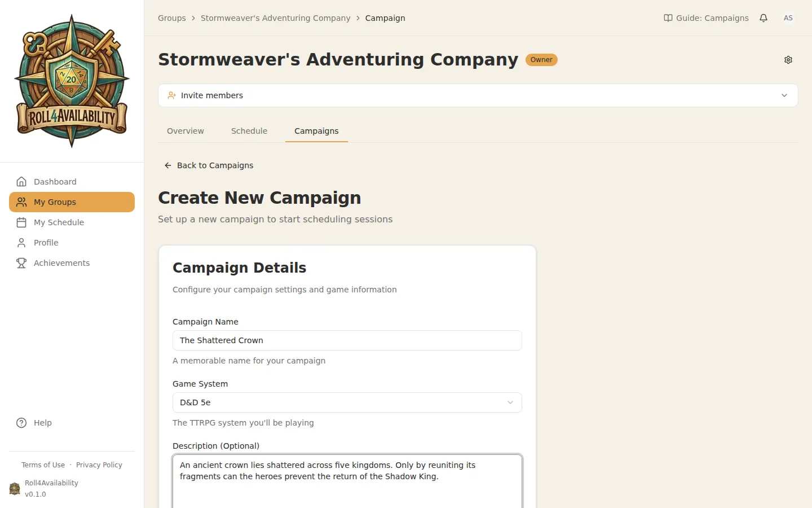This screenshot has height=508, width=812.
Task: Switch to the Overview tab
Action: [x=186, y=130]
